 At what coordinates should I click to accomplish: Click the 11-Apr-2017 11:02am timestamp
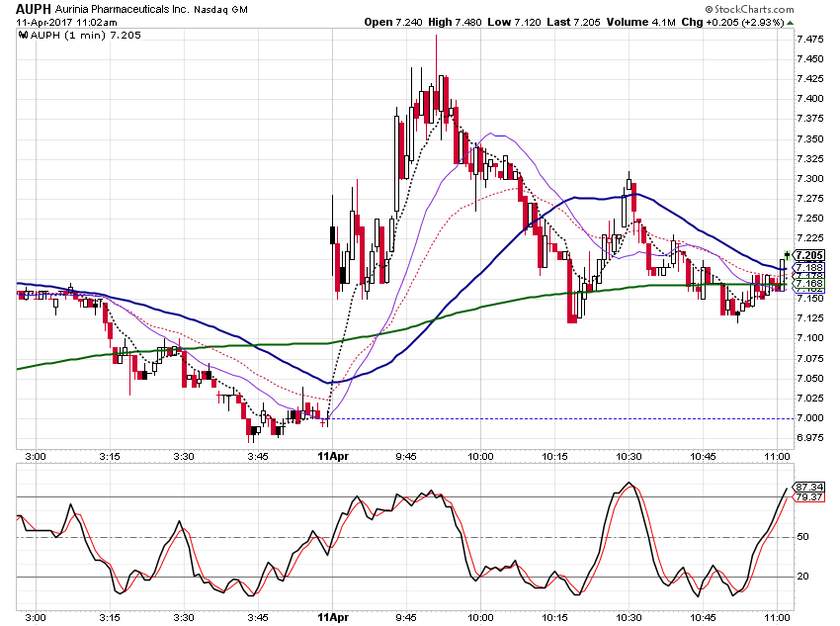[x=66, y=23]
